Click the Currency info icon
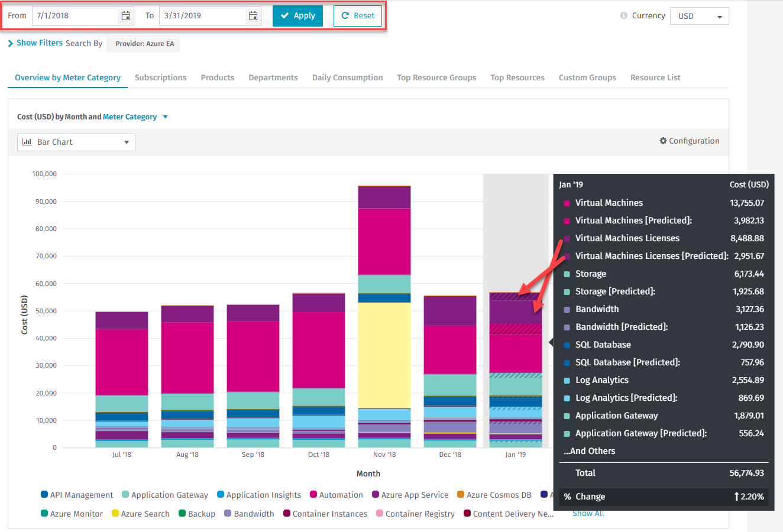 [623, 15]
